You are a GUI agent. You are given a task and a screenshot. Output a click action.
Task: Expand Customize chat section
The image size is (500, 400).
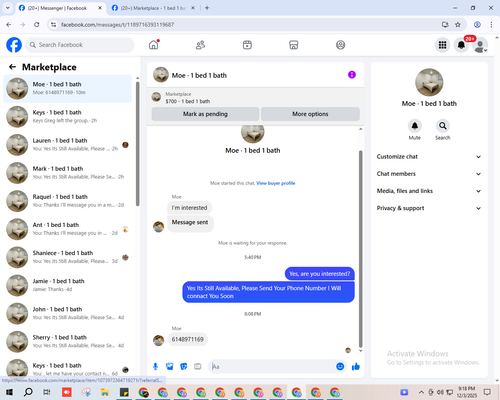pos(429,157)
